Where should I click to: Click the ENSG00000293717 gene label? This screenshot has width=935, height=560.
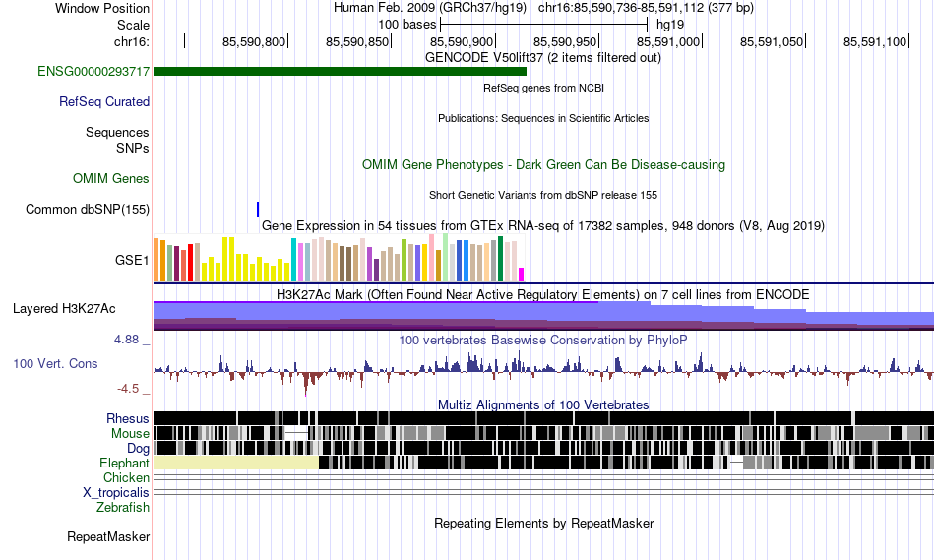coord(93,72)
